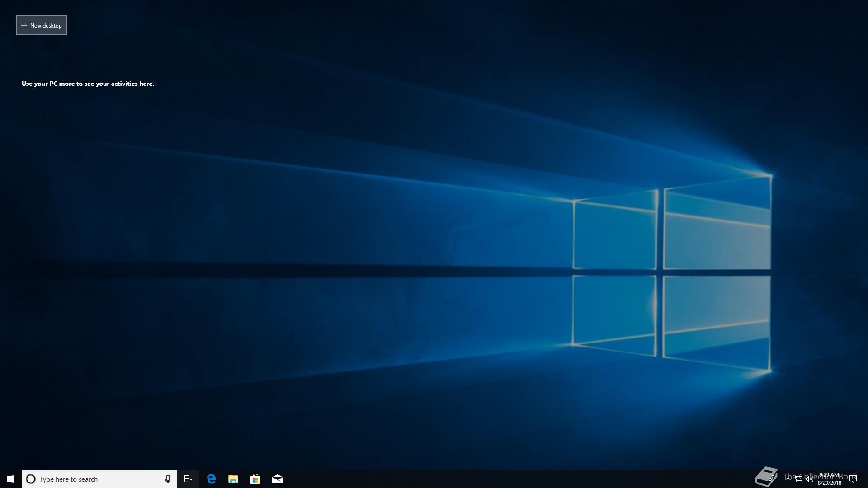Open the Mail app from the taskbar
The width and height of the screenshot is (868, 488).
(x=278, y=479)
